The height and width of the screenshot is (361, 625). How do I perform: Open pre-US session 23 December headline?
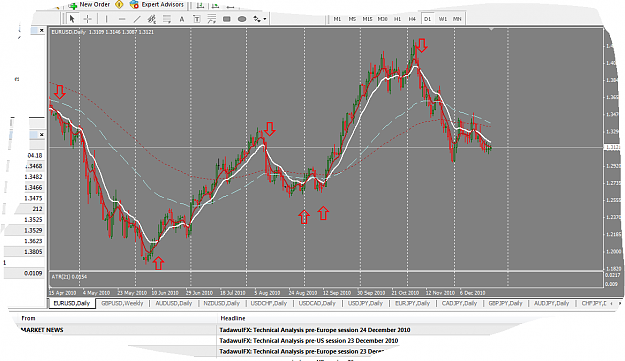tap(309, 341)
